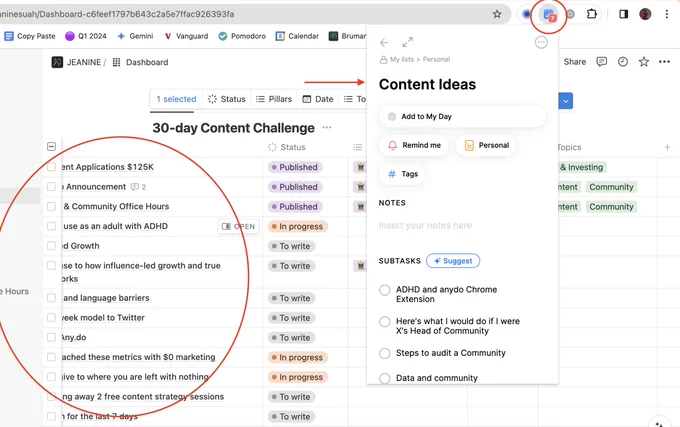Image resolution: width=680 pixels, height=427 pixels.
Task: Expand the blue dropdown arrow button
Action: click(566, 101)
